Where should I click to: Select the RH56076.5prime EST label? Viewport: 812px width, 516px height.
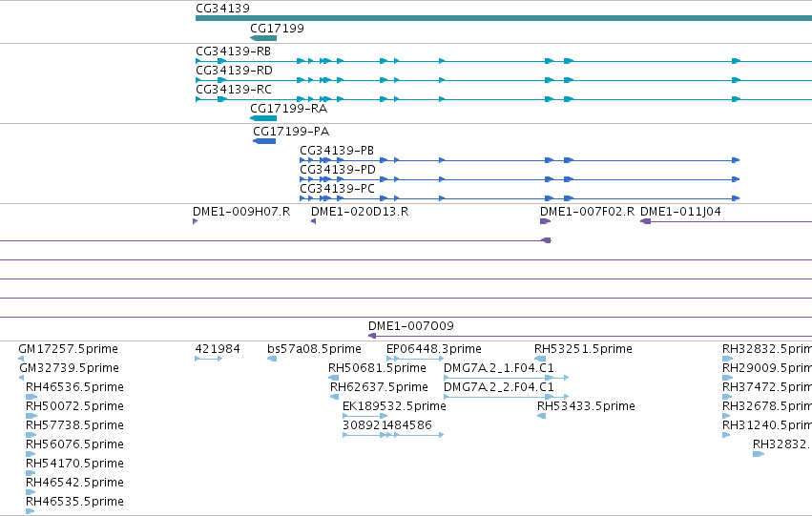[x=74, y=444]
